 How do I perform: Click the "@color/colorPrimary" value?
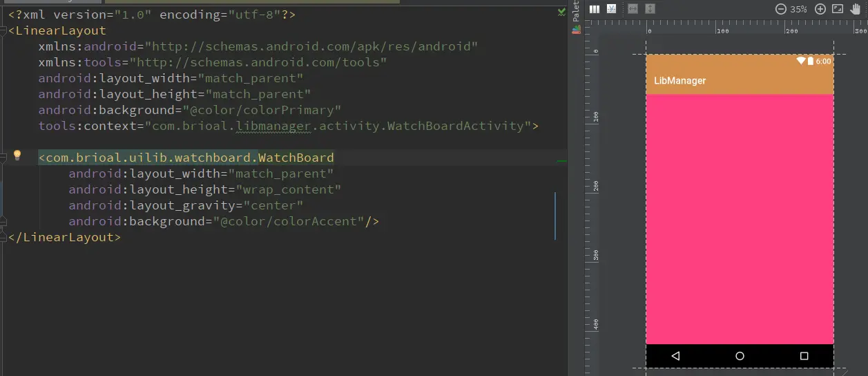262,110
